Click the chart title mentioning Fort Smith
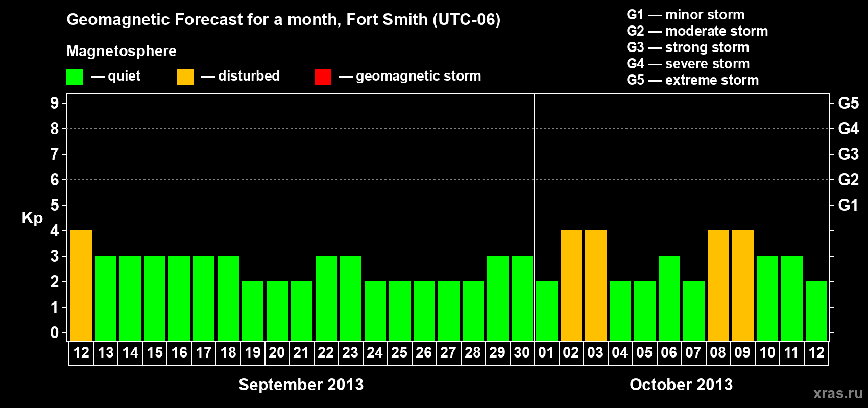 coord(283,19)
